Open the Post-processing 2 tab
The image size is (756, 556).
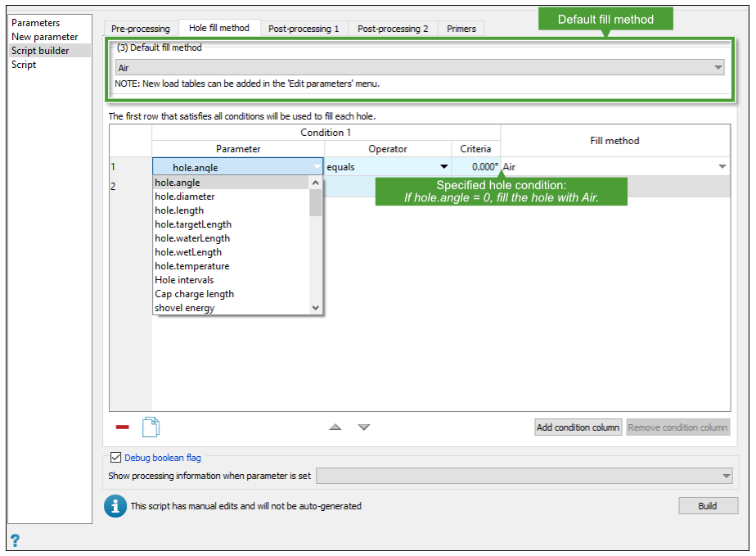(393, 29)
